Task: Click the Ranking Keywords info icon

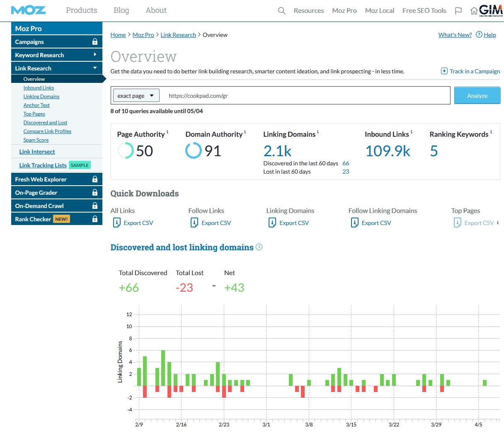Action: (x=491, y=132)
